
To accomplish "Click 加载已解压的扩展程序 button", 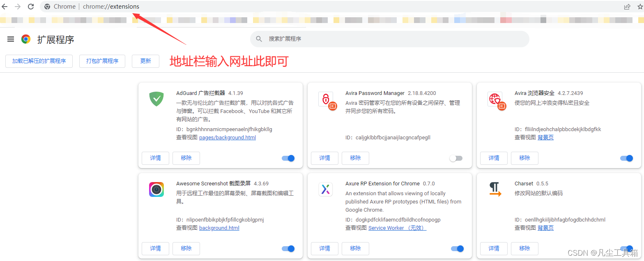I will pos(39,61).
